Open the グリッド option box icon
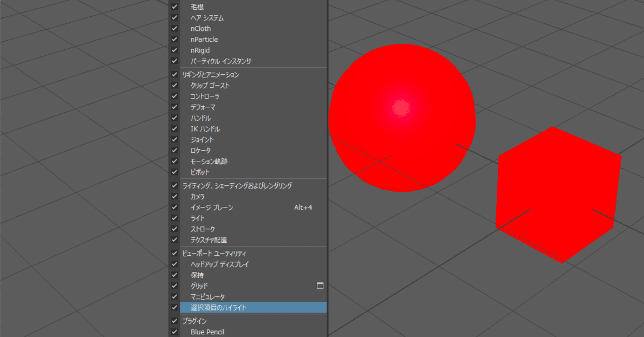This screenshot has height=337, width=644. pyautogui.click(x=320, y=286)
